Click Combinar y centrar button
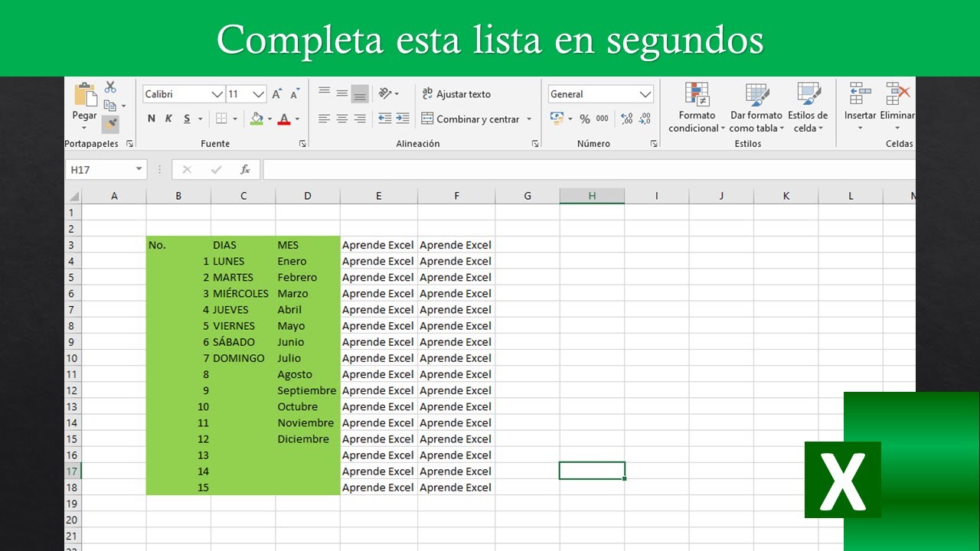This screenshot has width=980, height=551. [x=470, y=119]
